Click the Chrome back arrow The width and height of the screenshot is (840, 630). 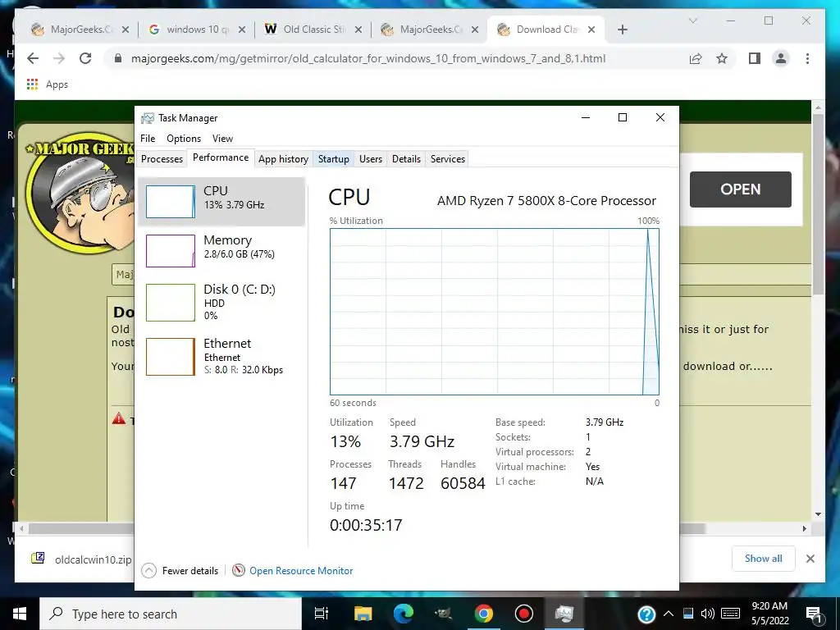(33, 58)
